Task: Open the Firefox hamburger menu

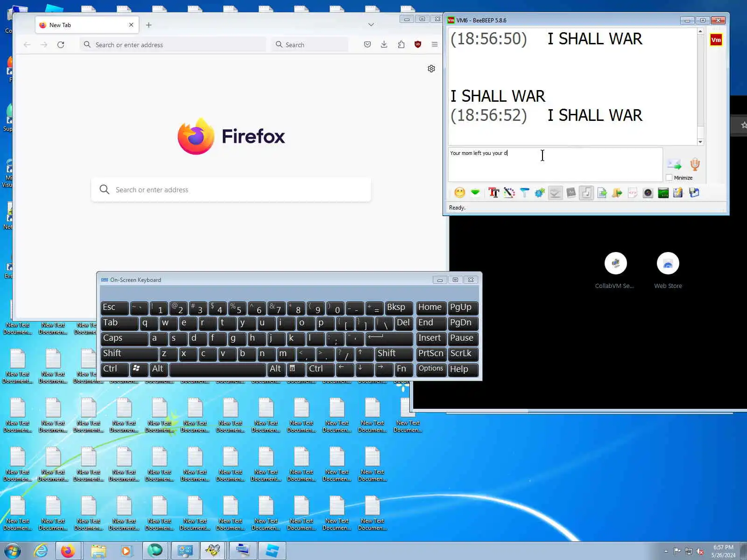Action: [435, 45]
